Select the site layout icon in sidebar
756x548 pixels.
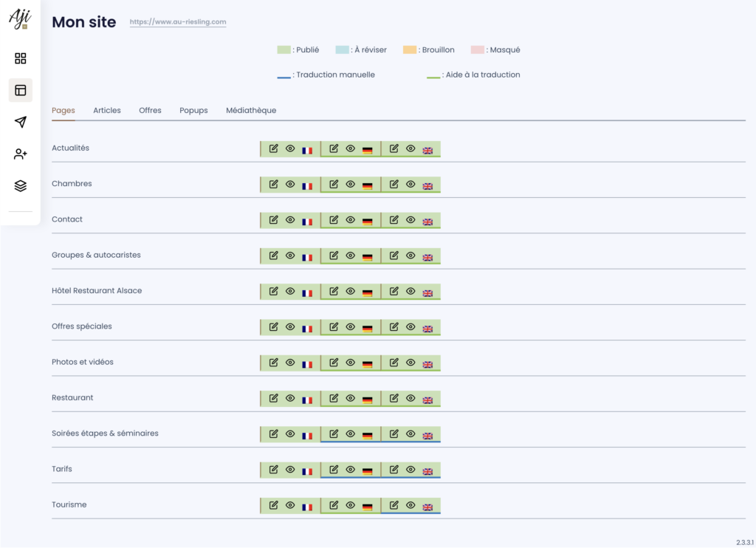[x=21, y=90]
